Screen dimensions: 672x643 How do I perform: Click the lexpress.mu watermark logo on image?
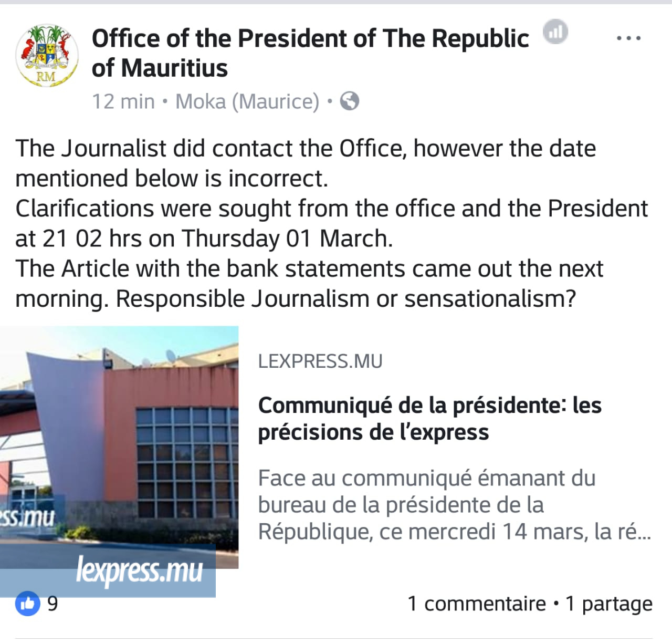click(x=139, y=571)
